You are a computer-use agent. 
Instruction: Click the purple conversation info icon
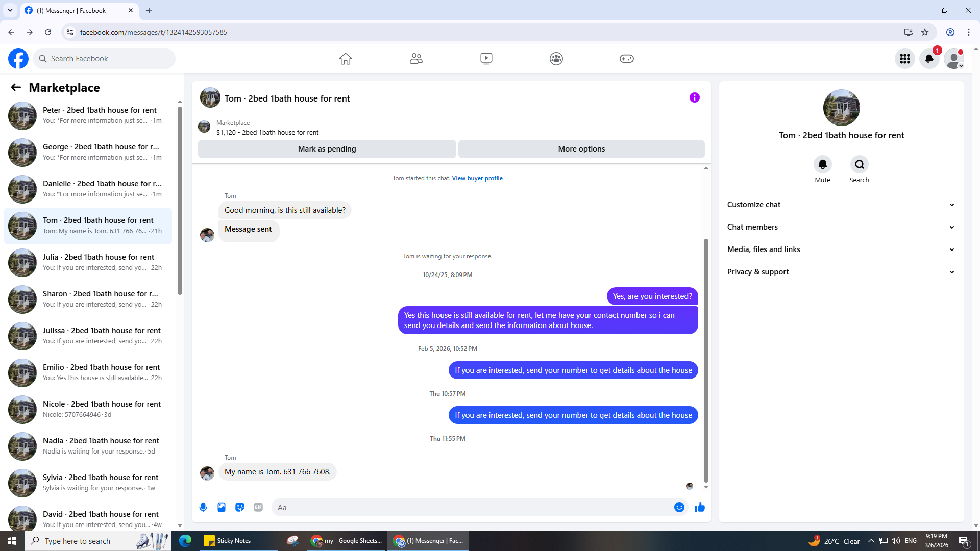(694, 97)
